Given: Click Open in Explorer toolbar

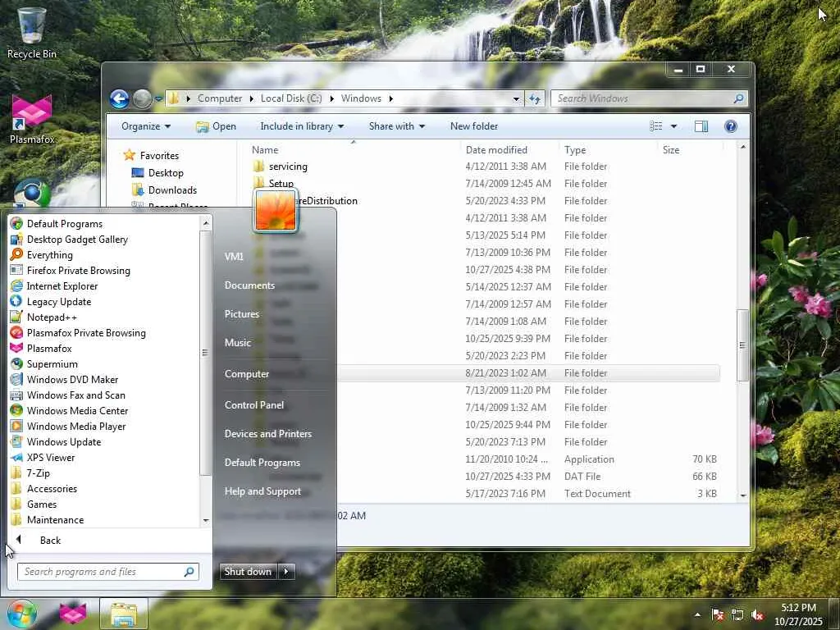Looking at the screenshot, I should (216, 126).
